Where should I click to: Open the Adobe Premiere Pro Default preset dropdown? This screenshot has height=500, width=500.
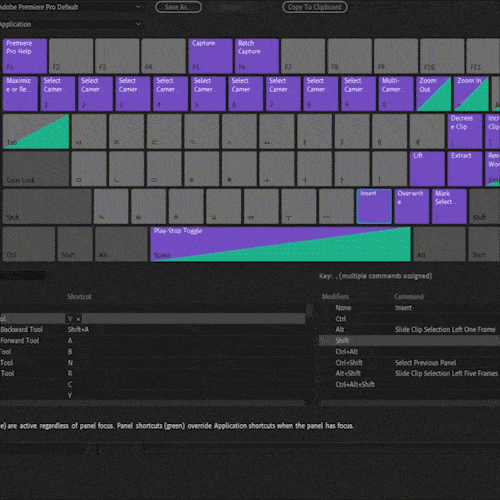[70, 7]
